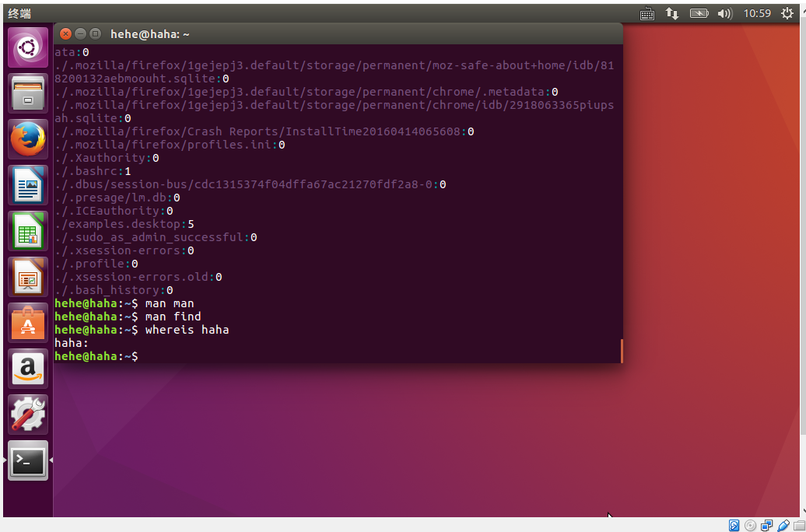This screenshot has width=806, height=532.
Task: Open Ubuntu Software center
Action: [28, 322]
